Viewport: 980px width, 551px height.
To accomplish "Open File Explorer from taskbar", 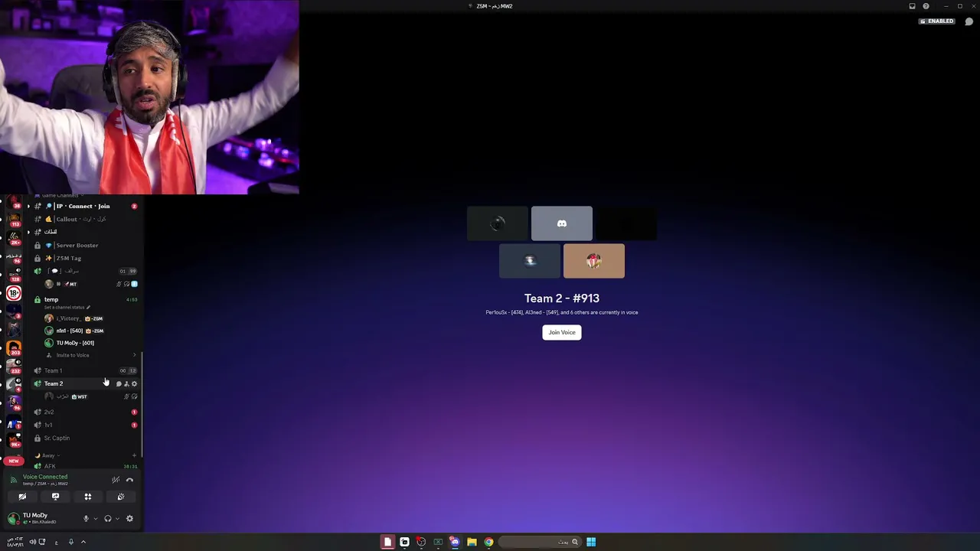I will (472, 542).
